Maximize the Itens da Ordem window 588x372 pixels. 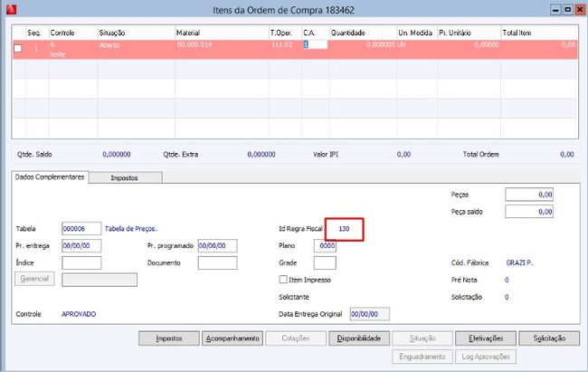(568, 10)
